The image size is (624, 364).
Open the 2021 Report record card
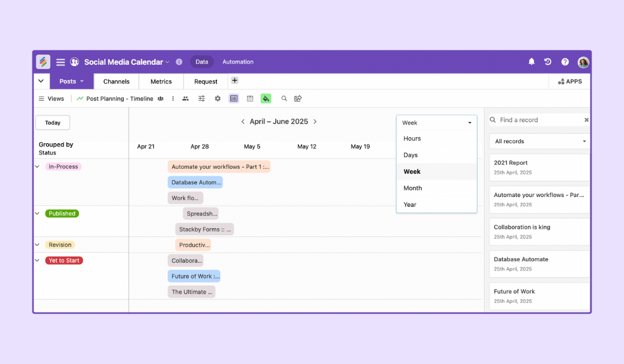coord(539,168)
